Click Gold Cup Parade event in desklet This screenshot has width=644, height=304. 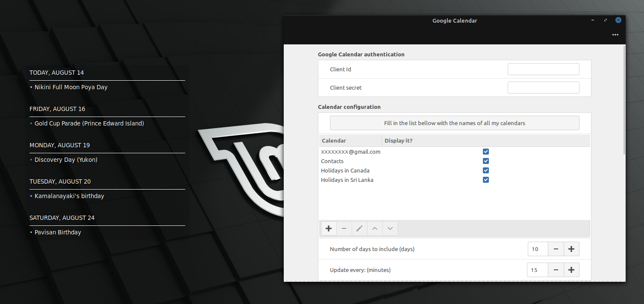(89, 123)
